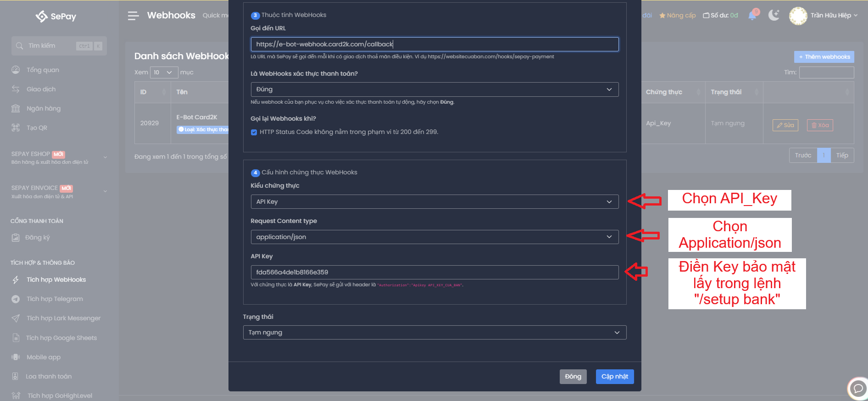868x401 pixels.
Task: Click the Tích hợp Telegram icon
Action: tap(16, 299)
